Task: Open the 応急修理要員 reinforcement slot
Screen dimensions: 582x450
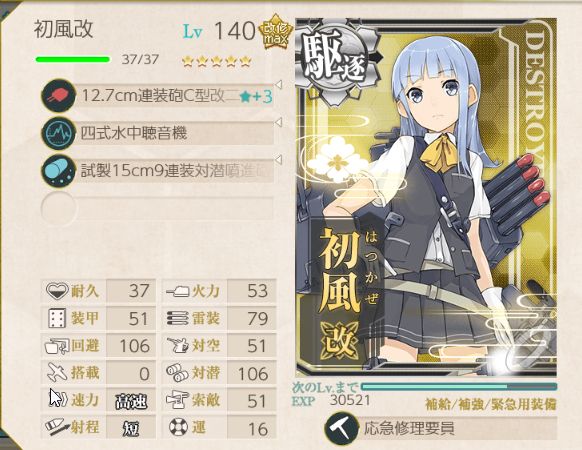Action: coord(441,428)
